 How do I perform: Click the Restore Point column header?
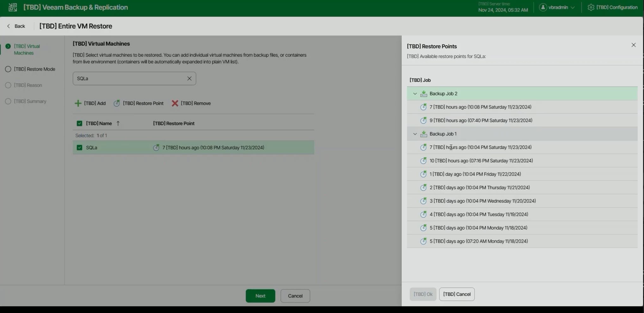point(174,123)
